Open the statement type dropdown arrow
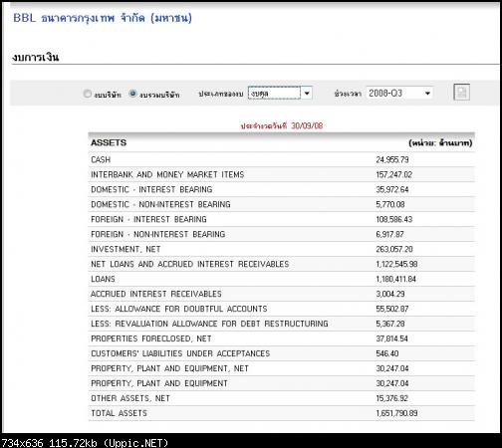This screenshot has width=502, height=448. (x=307, y=94)
